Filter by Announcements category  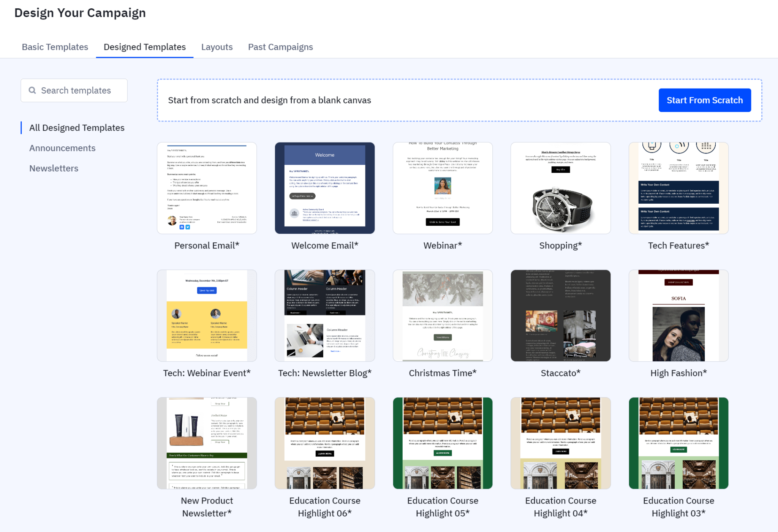click(x=62, y=148)
